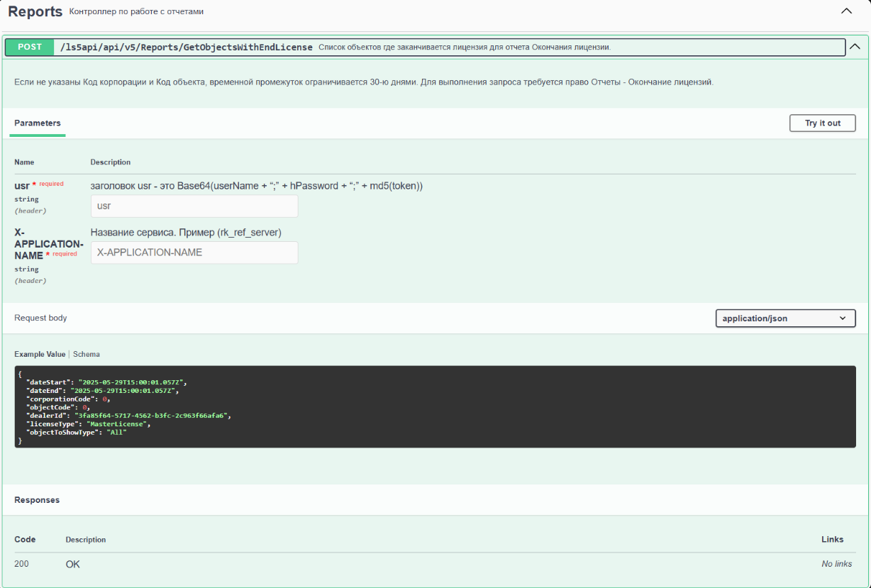This screenshot has width=871, height=588.
Task: Switch to the Parameters tab
Action: tap(38, 123)
